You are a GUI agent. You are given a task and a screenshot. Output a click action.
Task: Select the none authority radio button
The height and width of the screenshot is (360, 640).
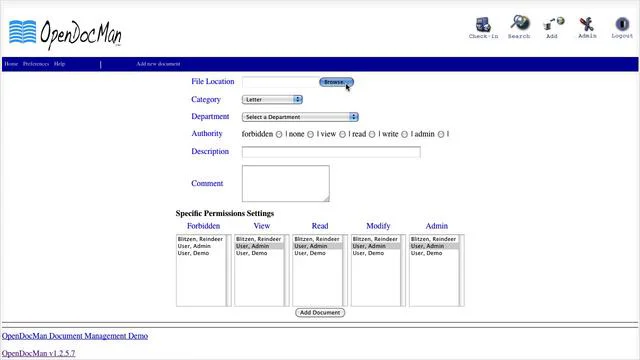[x=310, y=134]
